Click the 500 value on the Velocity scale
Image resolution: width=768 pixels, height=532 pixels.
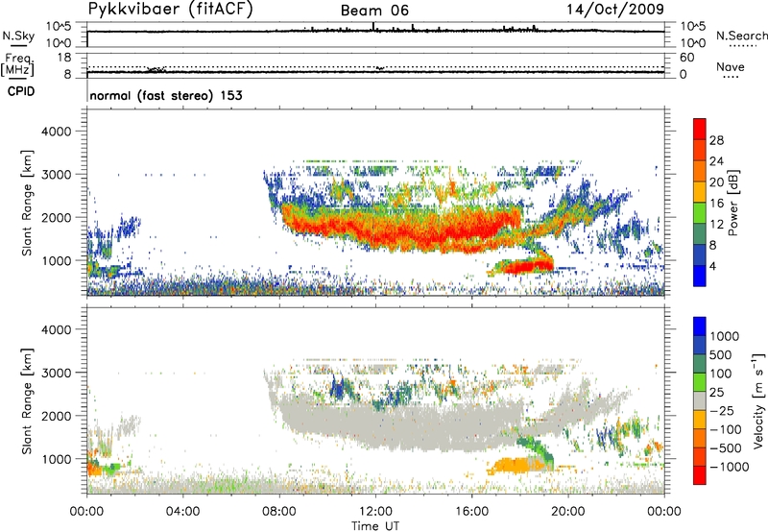pos(720,355)
